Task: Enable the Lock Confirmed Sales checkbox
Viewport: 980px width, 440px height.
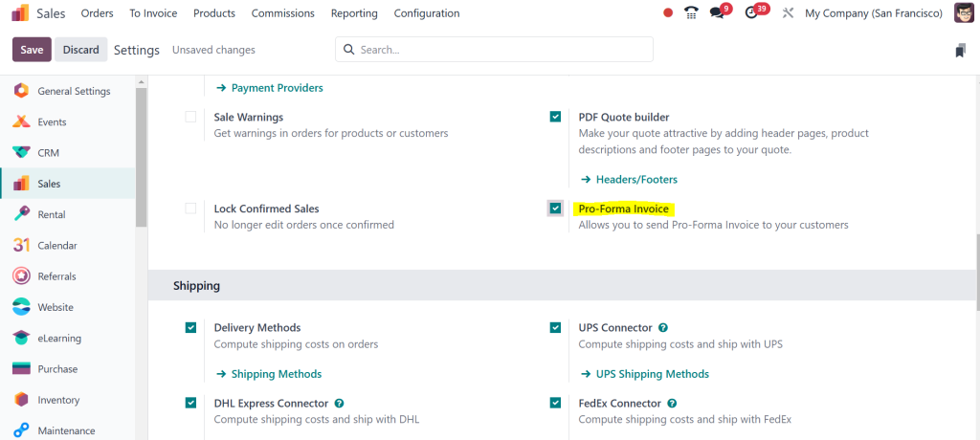Action: coord(190,209)
